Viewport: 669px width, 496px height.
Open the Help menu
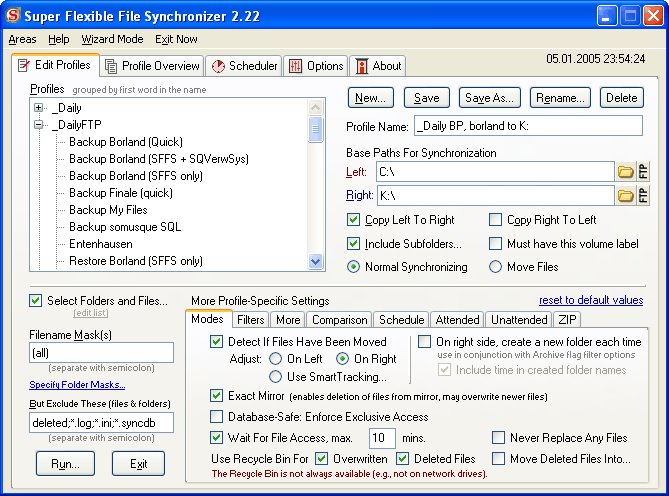pyautogui.click(x=58, y=39)
